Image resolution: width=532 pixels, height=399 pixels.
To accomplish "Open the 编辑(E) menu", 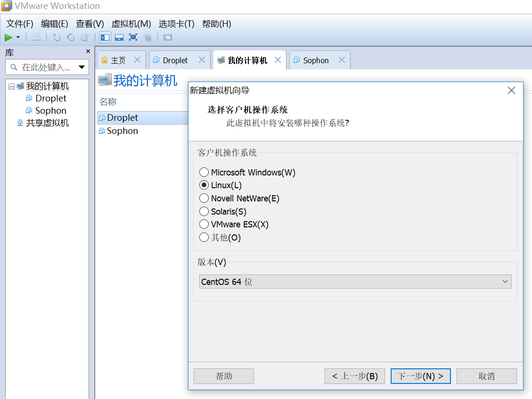I will coord(55,24).
